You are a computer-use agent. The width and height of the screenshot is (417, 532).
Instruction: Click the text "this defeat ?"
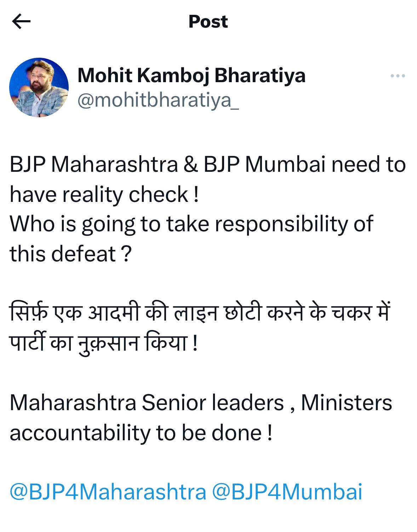[x=70, y=254]
